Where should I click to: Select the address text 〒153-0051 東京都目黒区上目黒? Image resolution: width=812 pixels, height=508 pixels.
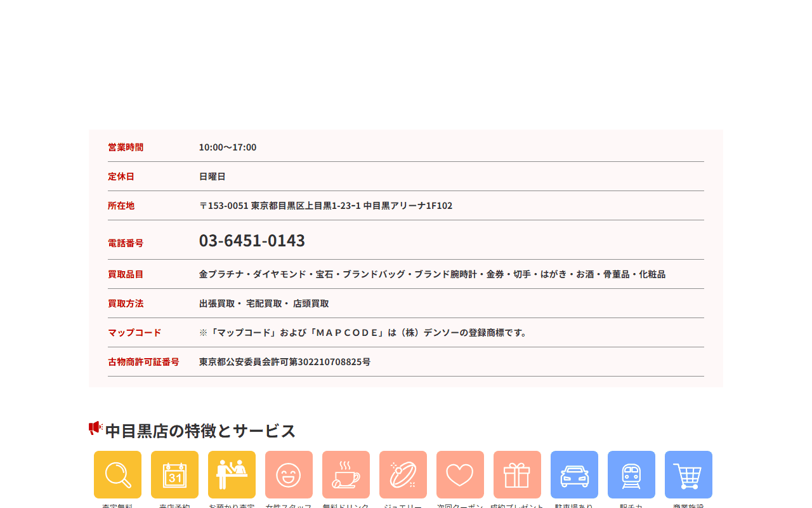[325, 206]
